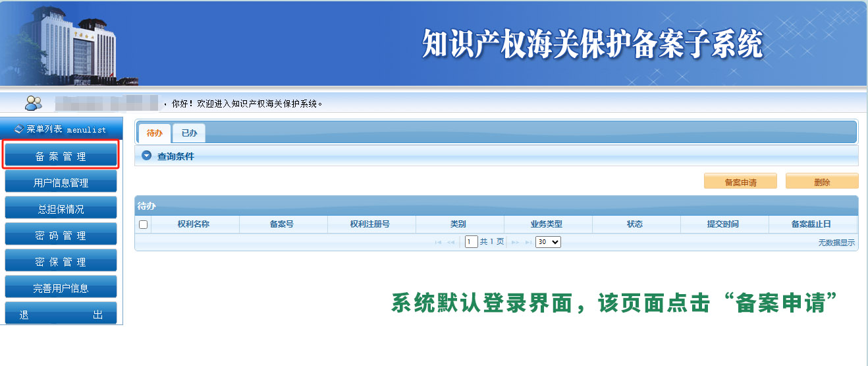Select the 待办 tab
This screenshot has width=868, height=366.
[154, 133]
